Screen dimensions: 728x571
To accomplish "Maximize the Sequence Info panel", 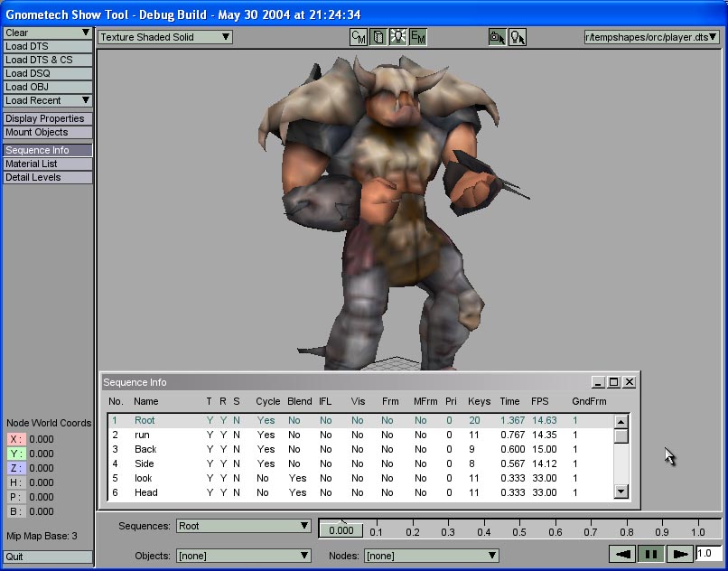I will (613, 382).
